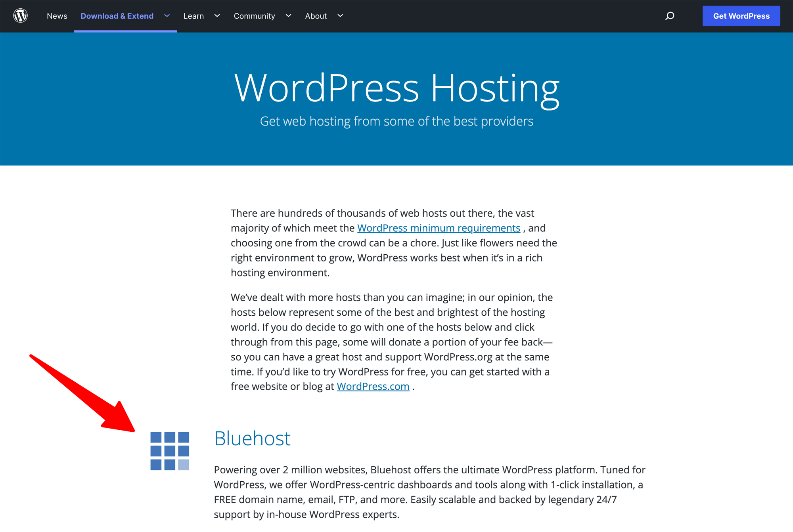Click the WordPress minimum requirements link
793x532 pixels.
tap(439, 228)
